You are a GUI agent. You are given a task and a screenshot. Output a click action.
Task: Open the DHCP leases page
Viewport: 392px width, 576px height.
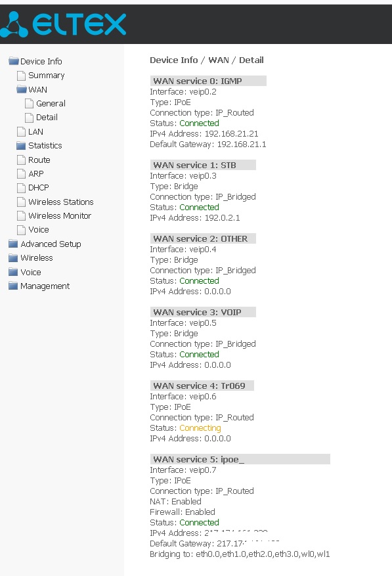pos(39,188)
